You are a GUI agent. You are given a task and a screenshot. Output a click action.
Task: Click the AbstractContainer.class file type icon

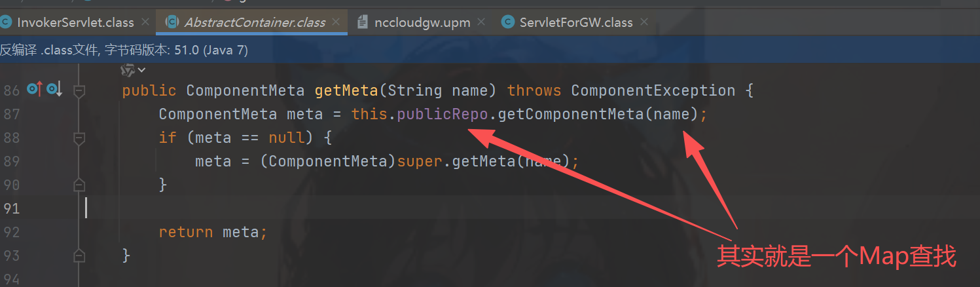(x=172, y=22)
